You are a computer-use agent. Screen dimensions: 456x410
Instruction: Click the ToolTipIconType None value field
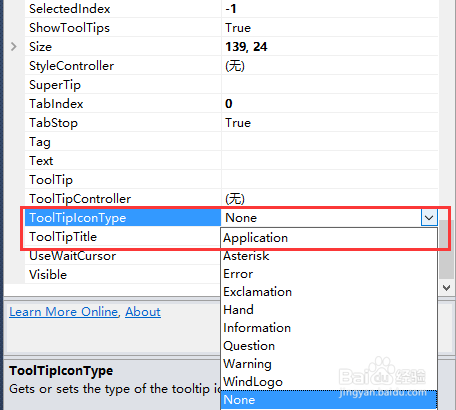click(x=321, y=218)
